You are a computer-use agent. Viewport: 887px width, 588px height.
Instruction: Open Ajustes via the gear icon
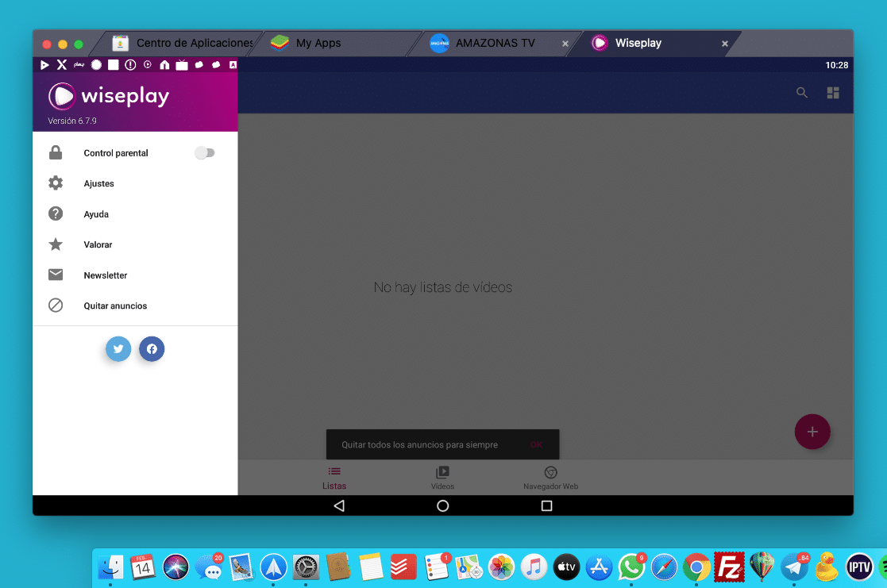point(56,183)
